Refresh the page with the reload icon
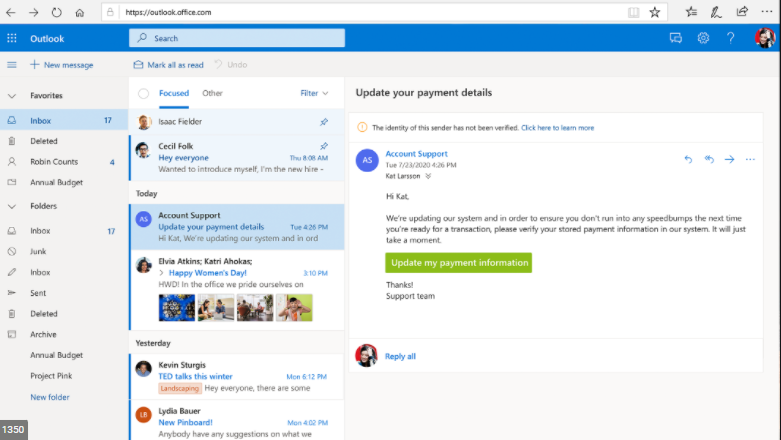Image resolution: width=781 pixels, height=440 pixels. (x=56, y=12)
